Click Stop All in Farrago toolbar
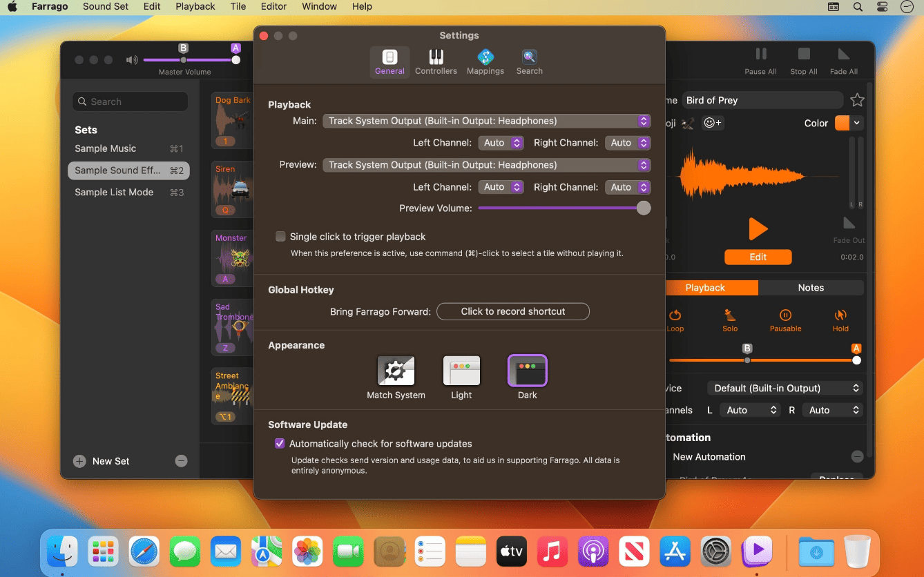 click(803, 61)
